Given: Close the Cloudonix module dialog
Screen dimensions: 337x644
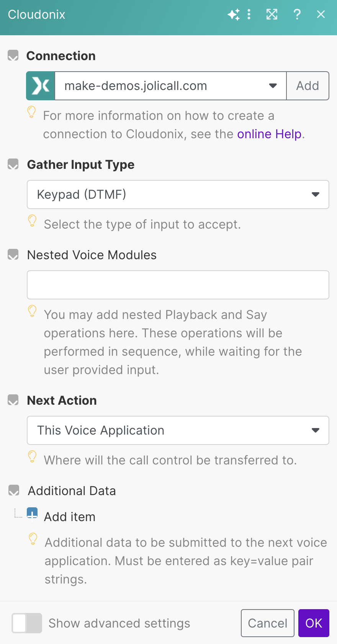Looking at the screenshot, I should (x=321, y=15).
